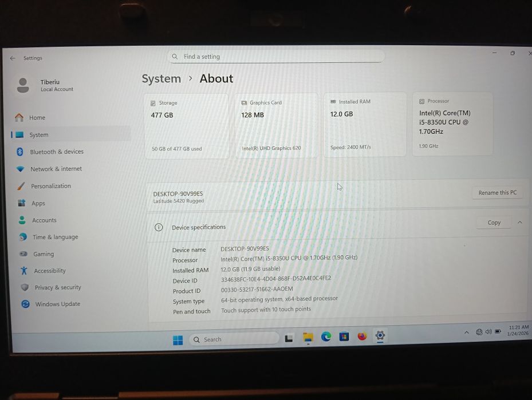Viewport: 532px width, 400px height.
Task: Click System in the breadcrumb
Action: (161, 79)
